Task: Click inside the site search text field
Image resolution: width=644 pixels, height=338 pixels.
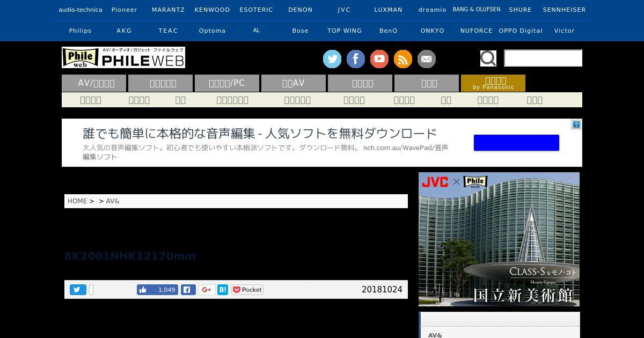Action: click(x=543, y=58)
